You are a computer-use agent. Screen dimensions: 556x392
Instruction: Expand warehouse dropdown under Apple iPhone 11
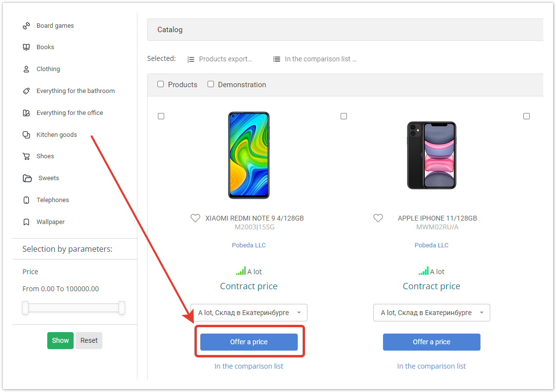pyautogui.click(x=432, y=313)
